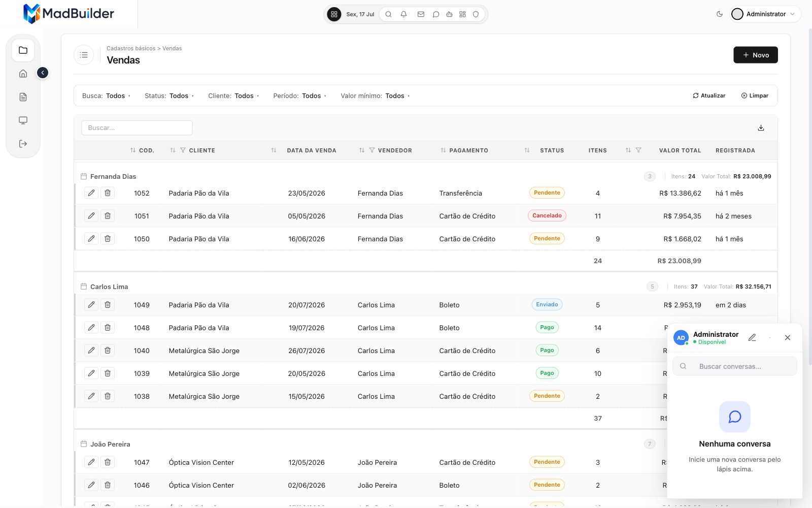812x508 pixels.
Task: Click the Atualizar button
Action: (x=709, y=96)
